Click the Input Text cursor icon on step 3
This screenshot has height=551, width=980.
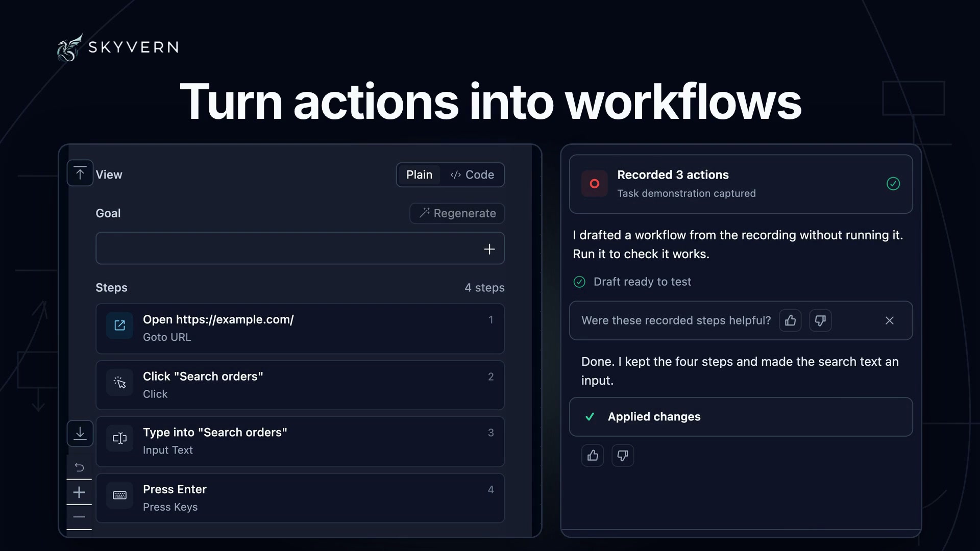point(119,438)
